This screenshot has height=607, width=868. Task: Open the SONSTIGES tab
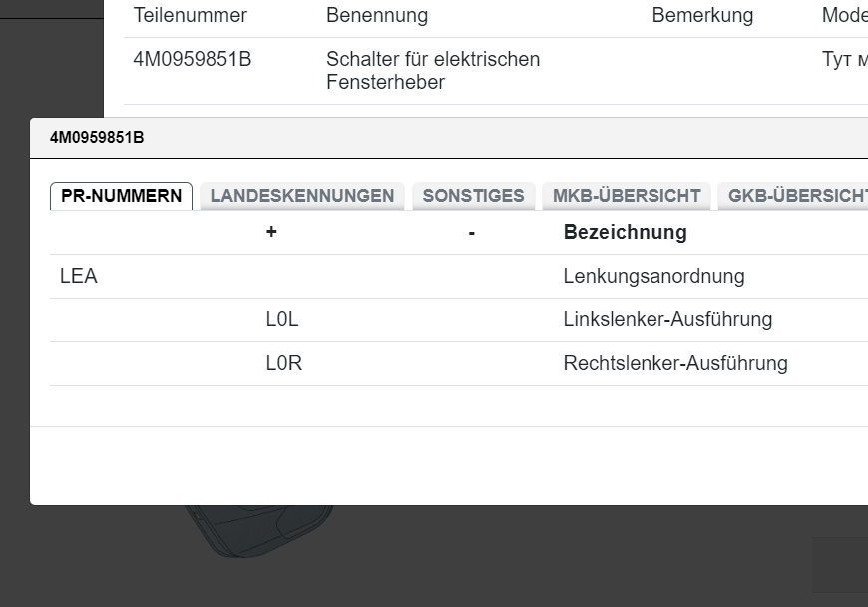(473, 196)
